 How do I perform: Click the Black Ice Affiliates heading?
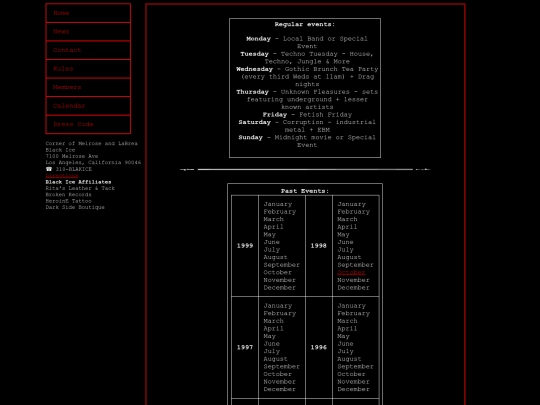pyautogui.click(x=78, y=182)
